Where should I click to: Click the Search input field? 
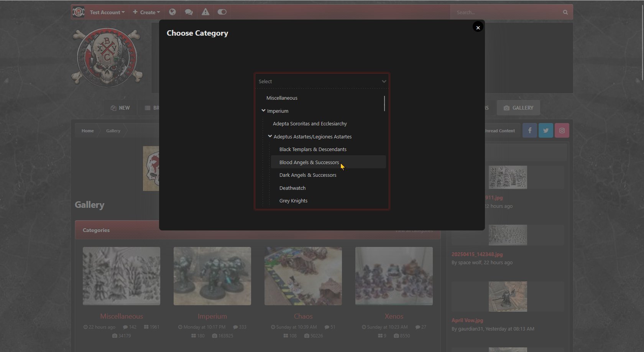click(506, 12)
